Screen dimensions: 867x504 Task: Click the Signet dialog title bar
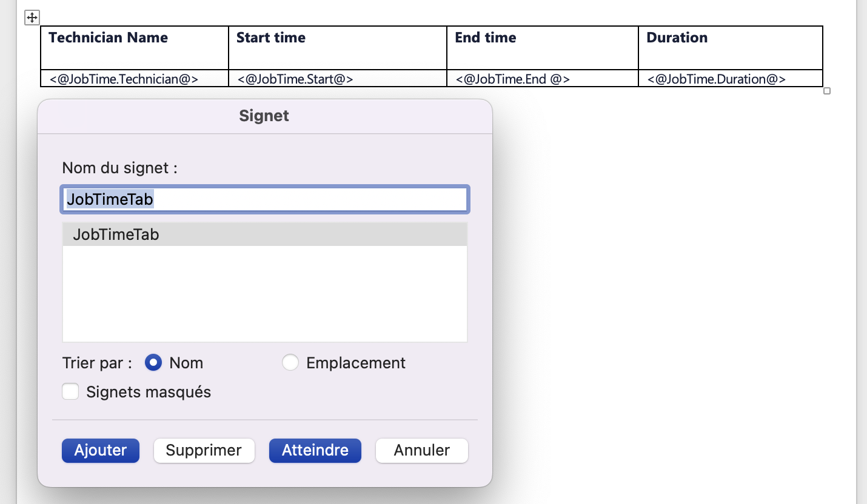[x=265, y=116]
